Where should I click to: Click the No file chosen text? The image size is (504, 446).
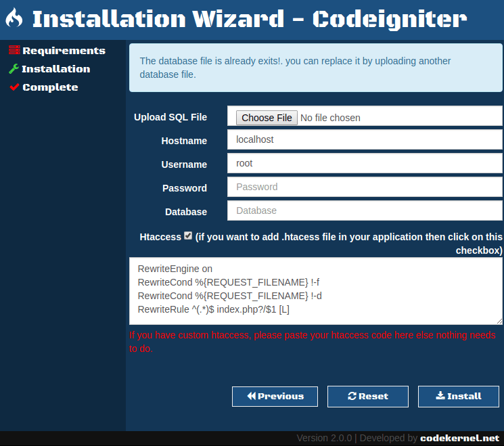click(330, 118)
